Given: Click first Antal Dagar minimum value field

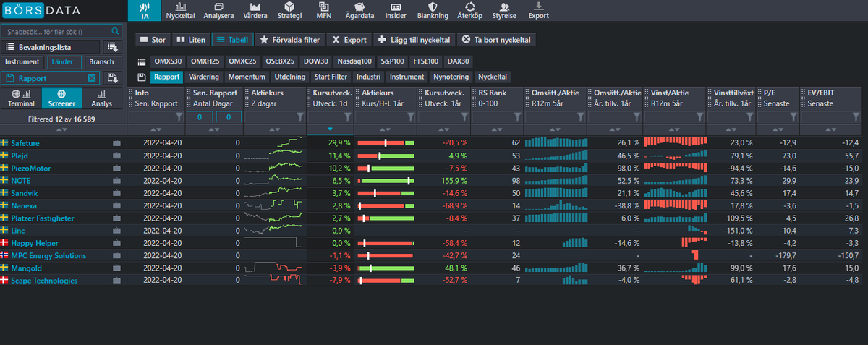Looking at the screenshot, I should tap(199, 116).
